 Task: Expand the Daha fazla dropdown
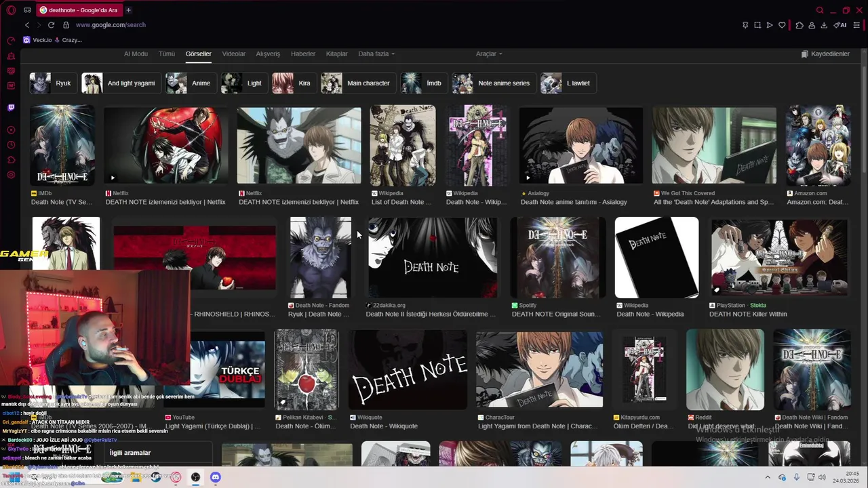click(x=376, y=54)
